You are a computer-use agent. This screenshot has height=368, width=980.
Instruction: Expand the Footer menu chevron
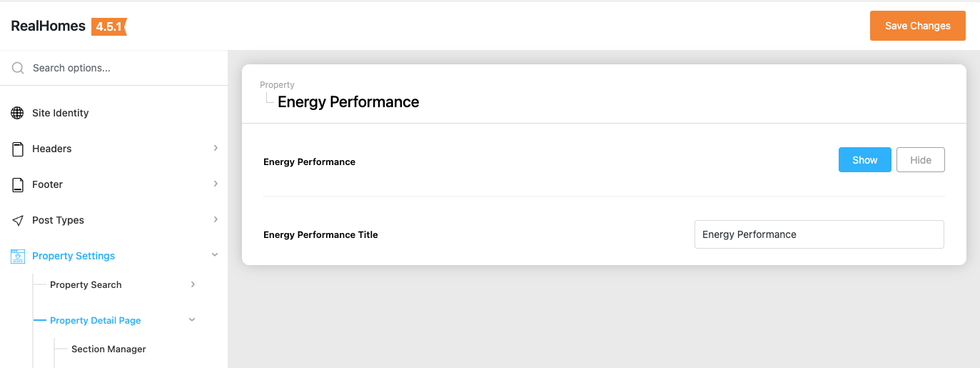point(216,184)
